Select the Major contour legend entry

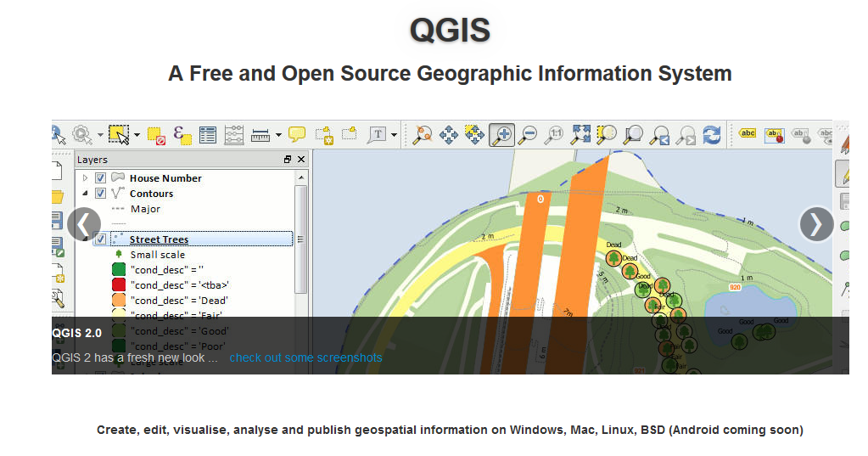pos(145,209)
